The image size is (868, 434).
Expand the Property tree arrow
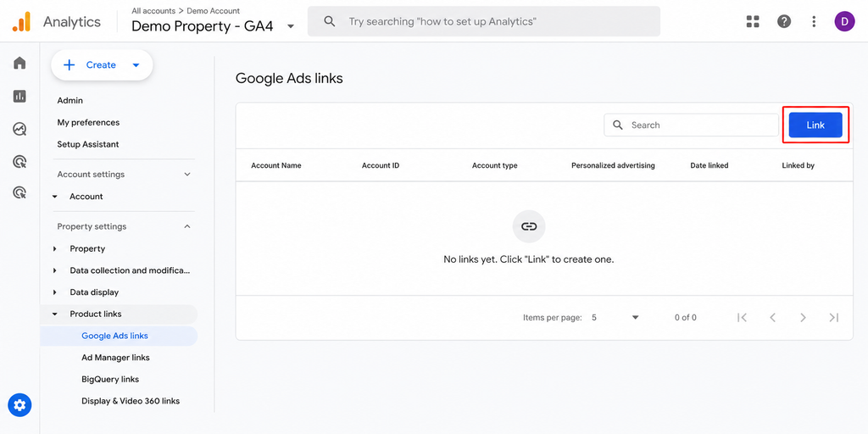point(55,248)
